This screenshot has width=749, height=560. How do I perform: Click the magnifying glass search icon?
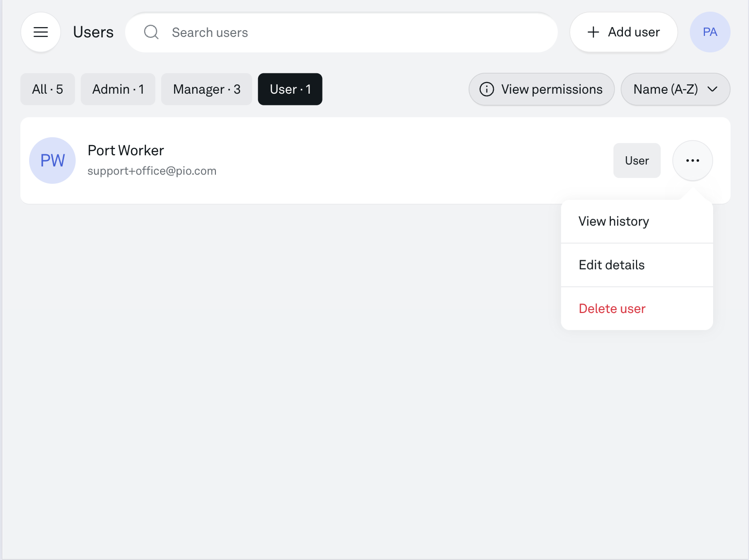click(x=151, y=32)
